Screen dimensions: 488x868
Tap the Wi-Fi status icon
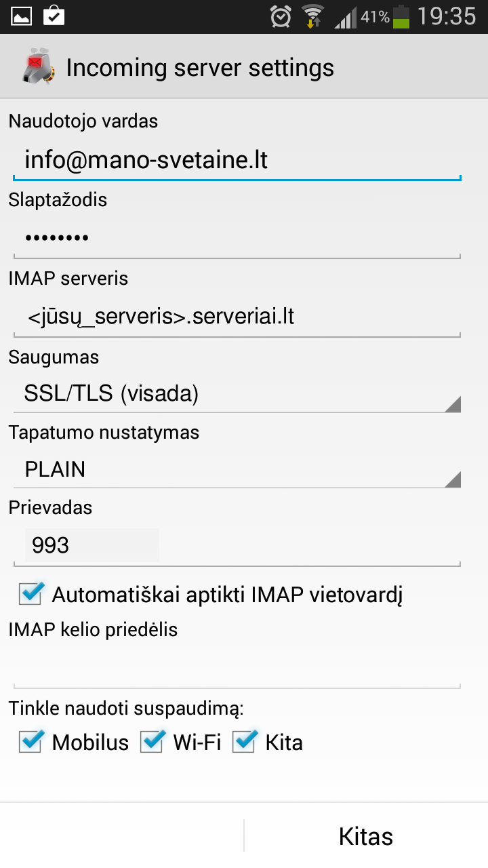coord(312,16)
